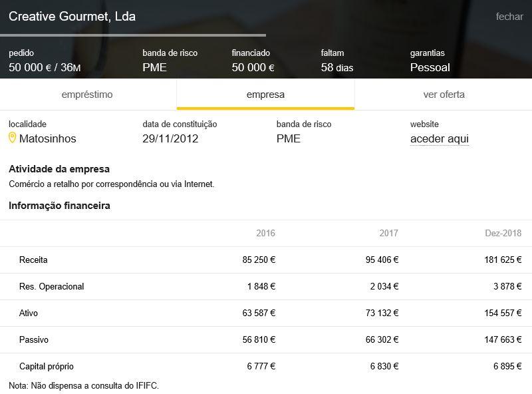This screenshot has height=394, width=532.
Task: Click the Pessoal guarantee value
Action: [430, 67]
